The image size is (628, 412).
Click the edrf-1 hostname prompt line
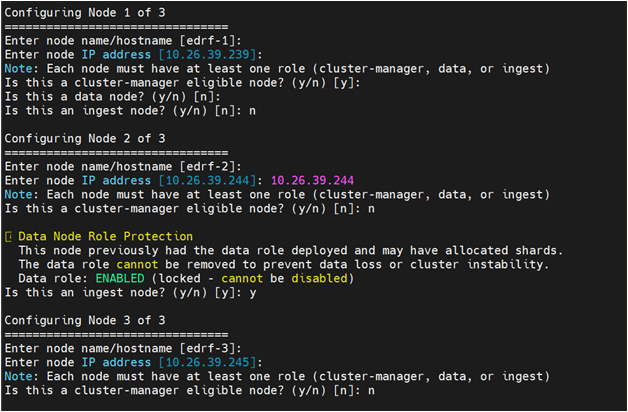123,41
